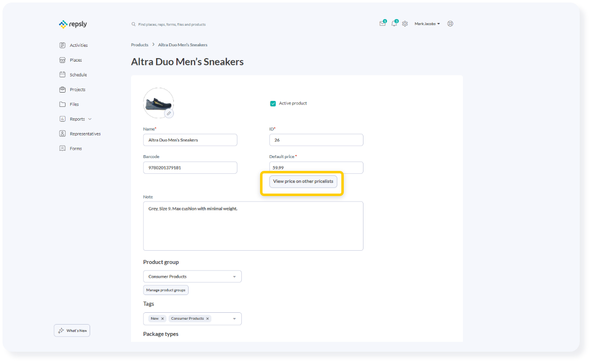Open the Places store icon
This screenshot has width=592, height=364.
pyautogui.click(x=63, y=60)
